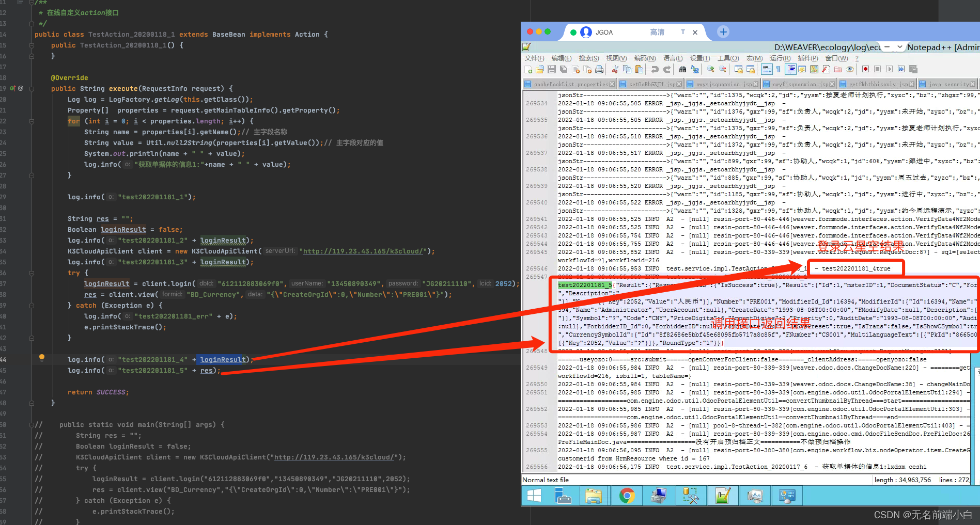Screen dimensions: 980x525
Task: Click the Redo arrow icon in Notepad++
Action: click(x=667, y=69)
